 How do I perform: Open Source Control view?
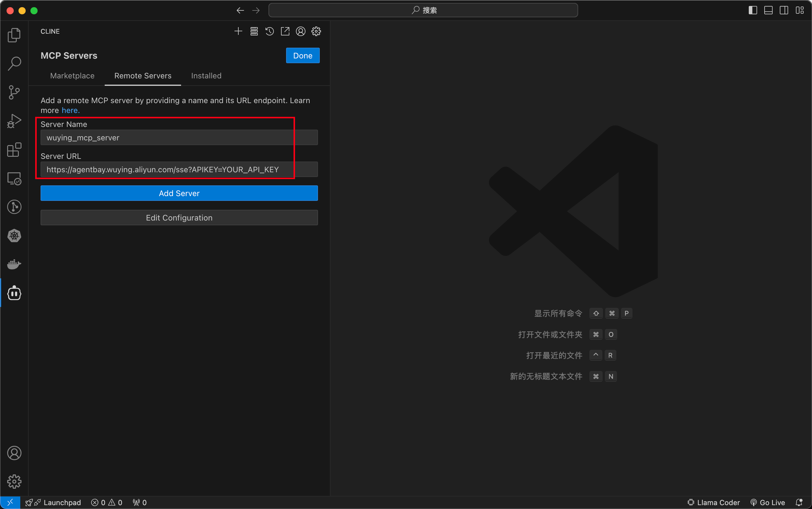pyautogui.click(x=14, y=92)
